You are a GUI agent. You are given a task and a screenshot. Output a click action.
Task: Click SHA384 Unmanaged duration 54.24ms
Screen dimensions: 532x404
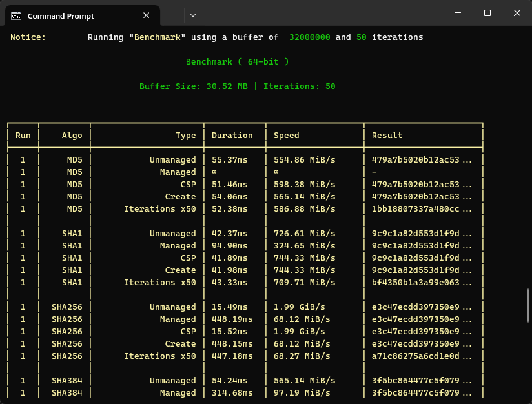[230, 381]
